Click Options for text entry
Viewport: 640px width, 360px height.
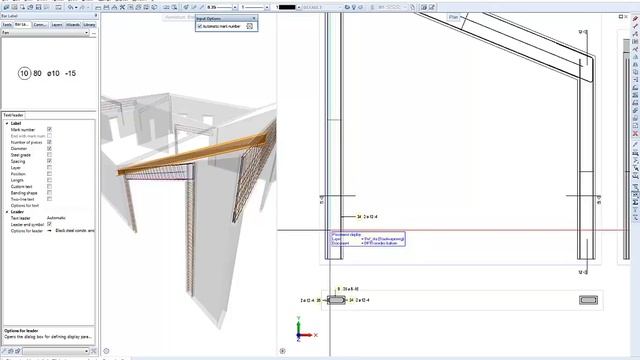25,205
